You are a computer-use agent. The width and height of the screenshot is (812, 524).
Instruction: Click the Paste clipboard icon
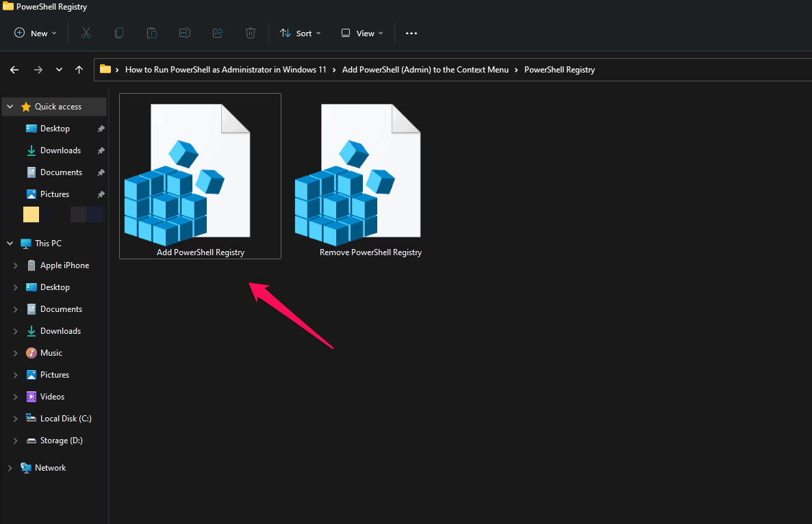[152, 33]
